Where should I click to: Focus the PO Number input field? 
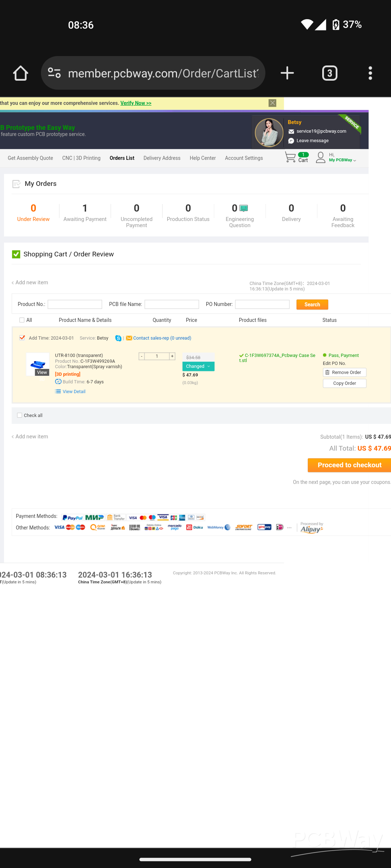(262, 304)
